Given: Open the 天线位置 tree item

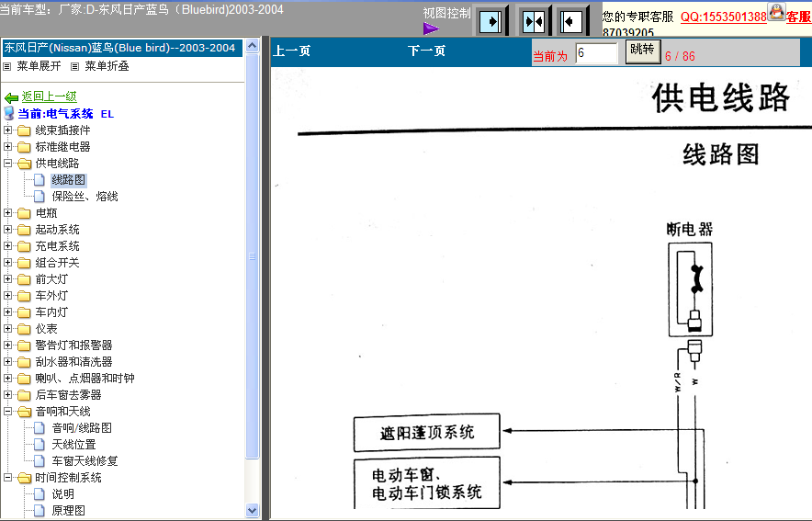Looking at the screenshot, I should 73,445.
